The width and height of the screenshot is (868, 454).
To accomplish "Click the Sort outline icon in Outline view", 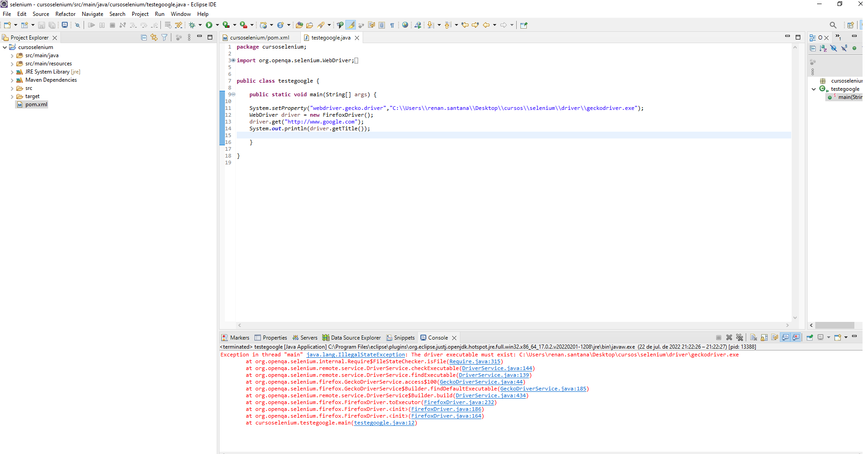I will (823, 48).
